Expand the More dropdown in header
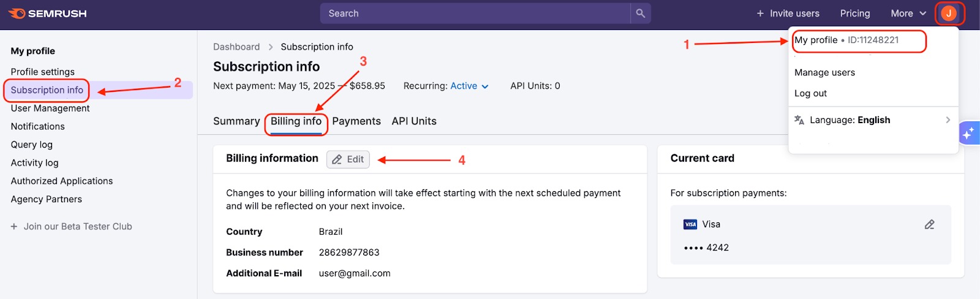Image resolution: width=980 pixels, height=299 pixels. pos(908,13)
